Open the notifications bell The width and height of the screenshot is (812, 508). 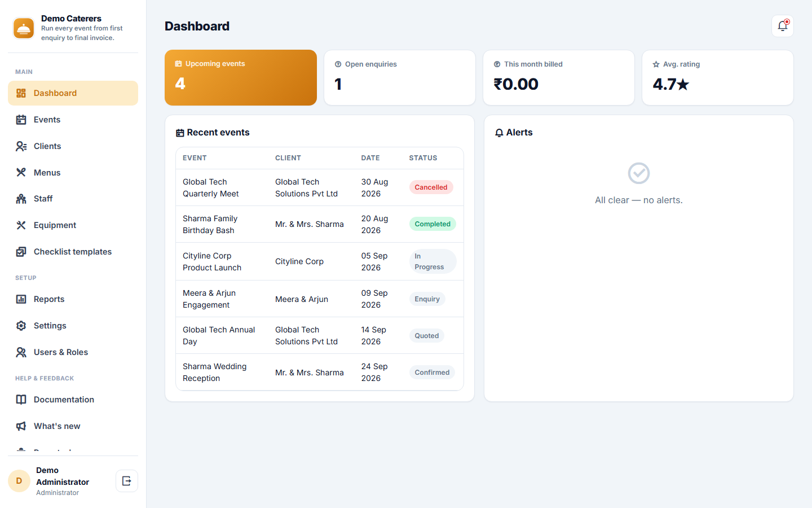[783, 26]
